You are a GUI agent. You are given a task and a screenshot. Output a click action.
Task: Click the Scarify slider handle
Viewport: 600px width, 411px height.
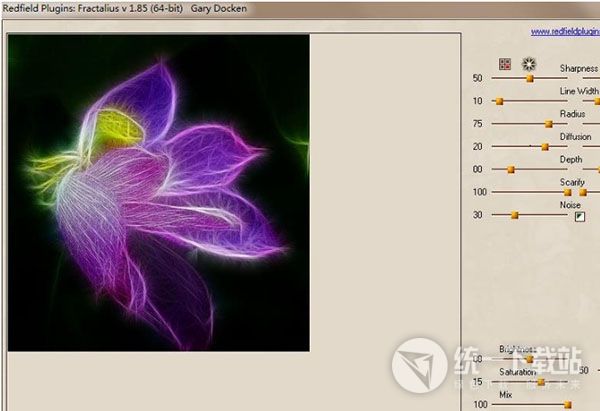[567, 192]
